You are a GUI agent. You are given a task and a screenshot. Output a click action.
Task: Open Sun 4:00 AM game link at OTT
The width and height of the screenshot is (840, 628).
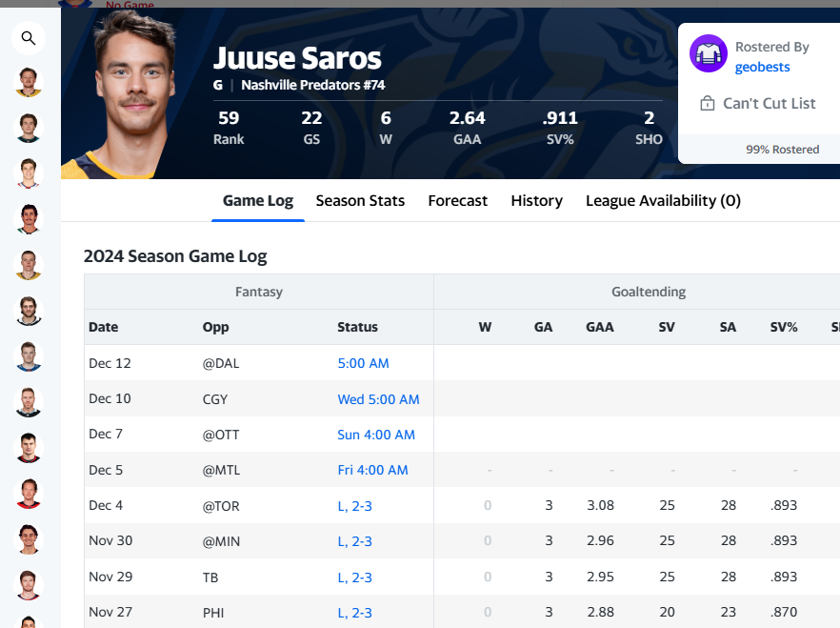pos(376,435)
